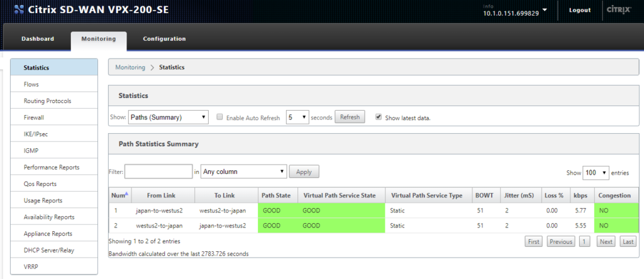
Task: Click the Logout link
Action: [x=579, y=10]
